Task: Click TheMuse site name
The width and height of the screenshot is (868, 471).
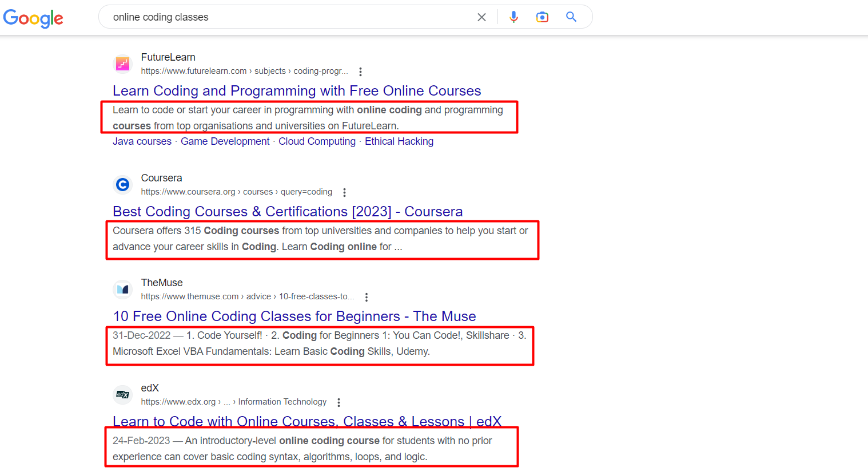Action: pyautogui.click(x=162, y=283)
